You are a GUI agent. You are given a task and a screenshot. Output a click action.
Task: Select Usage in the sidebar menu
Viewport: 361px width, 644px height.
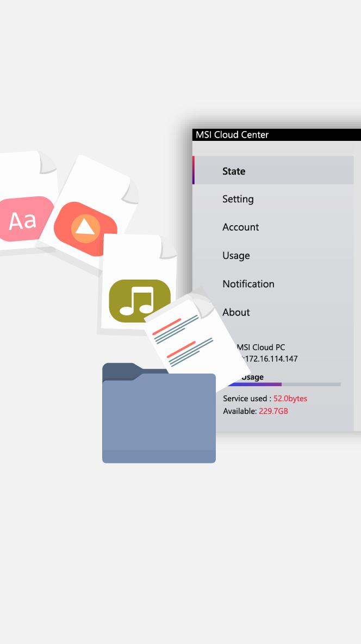coord(236,256)
